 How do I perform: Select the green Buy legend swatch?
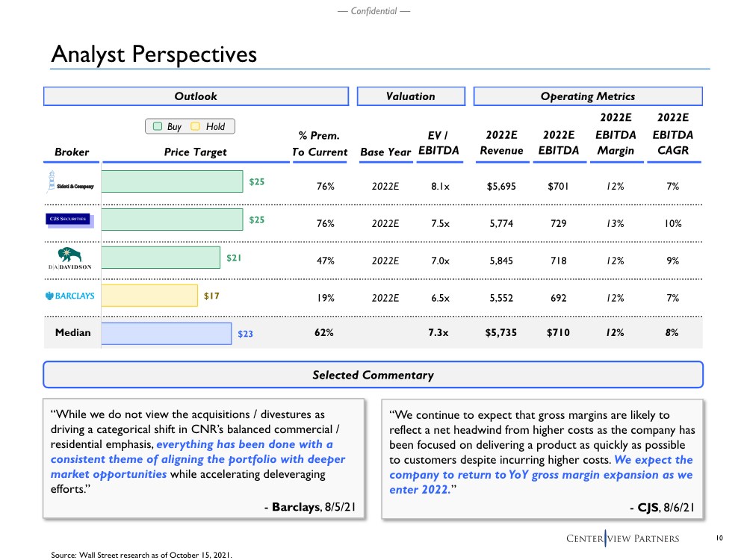158,127
